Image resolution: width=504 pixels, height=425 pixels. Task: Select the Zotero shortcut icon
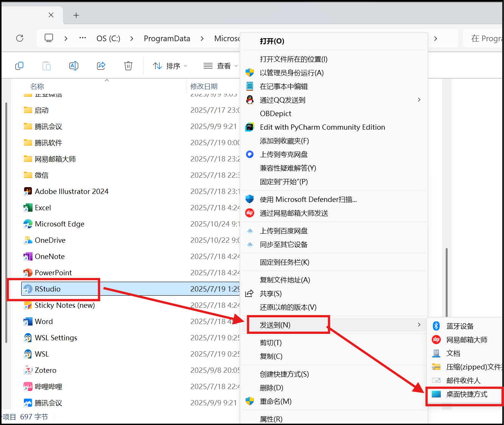[28, 370]
